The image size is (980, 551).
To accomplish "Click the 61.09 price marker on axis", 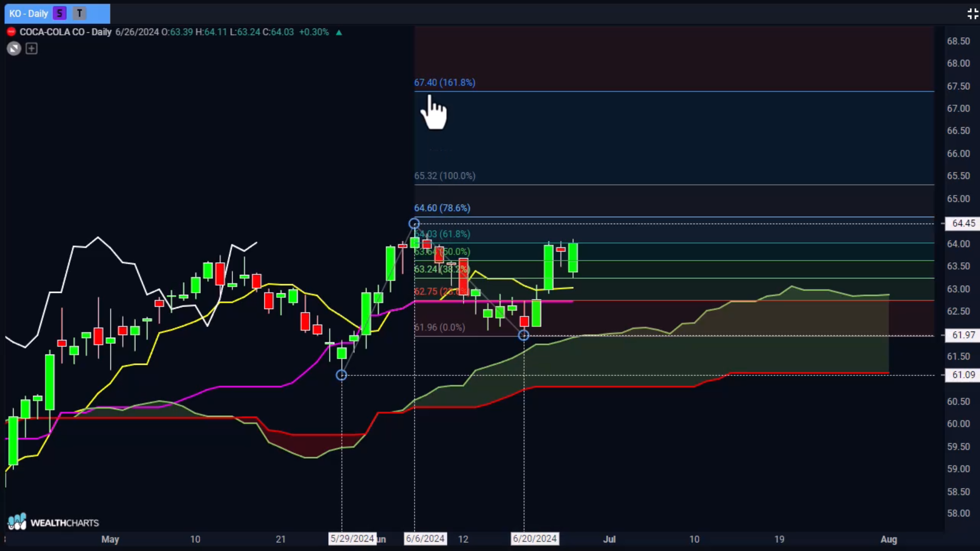I will pyautogui.click(x=963, y=375).
